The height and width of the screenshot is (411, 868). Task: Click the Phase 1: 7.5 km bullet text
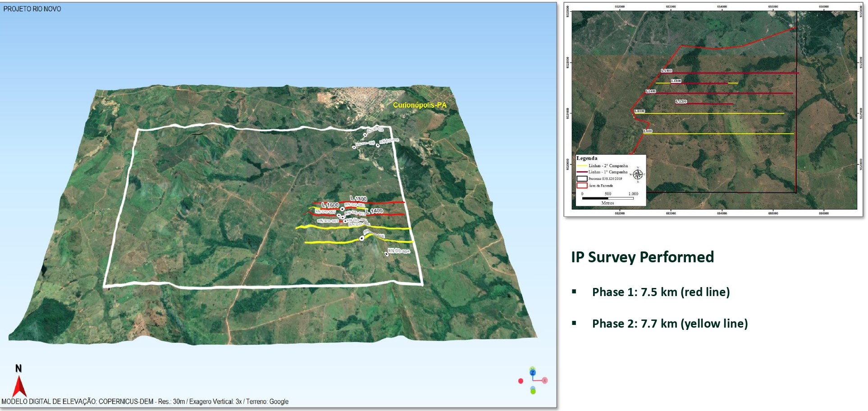pos(661,292)
